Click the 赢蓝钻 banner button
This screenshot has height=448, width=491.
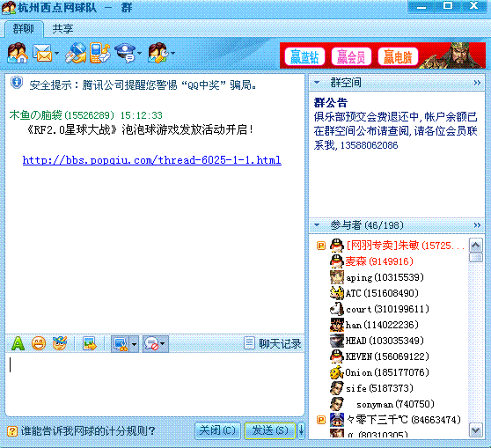pyautogui.click(x=304, y=56)
